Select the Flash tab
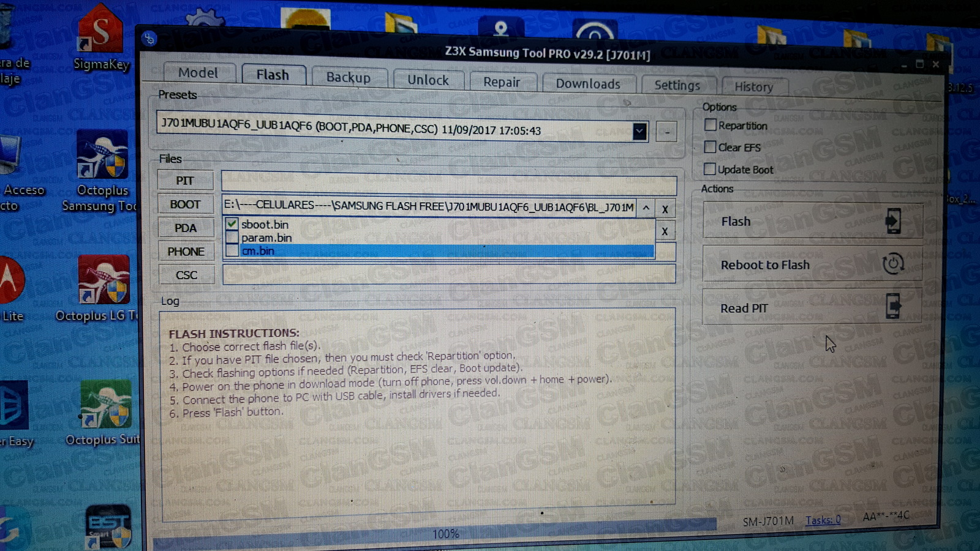 coord(273,75)
